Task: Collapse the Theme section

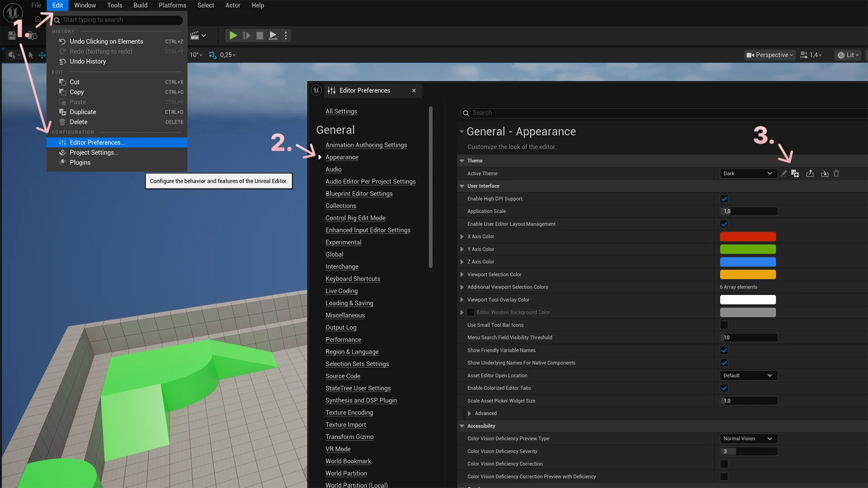Action: click(462, 161)
